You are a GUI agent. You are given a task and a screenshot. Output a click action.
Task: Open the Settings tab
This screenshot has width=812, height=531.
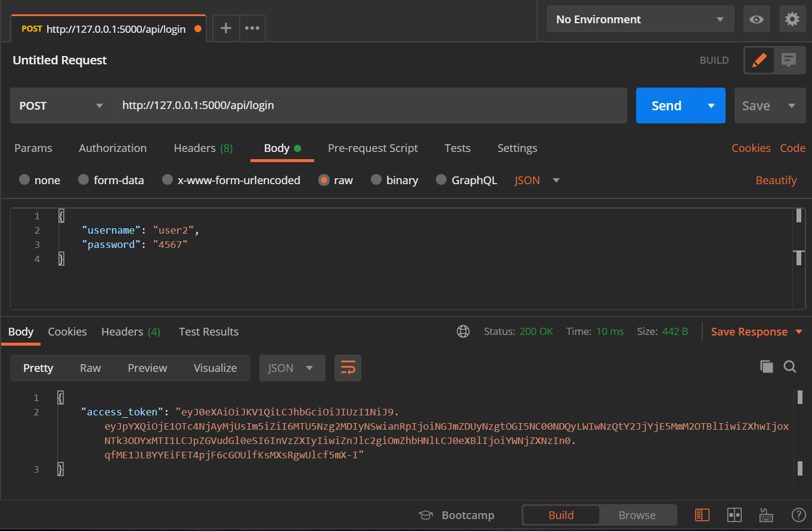click(517, 148)
